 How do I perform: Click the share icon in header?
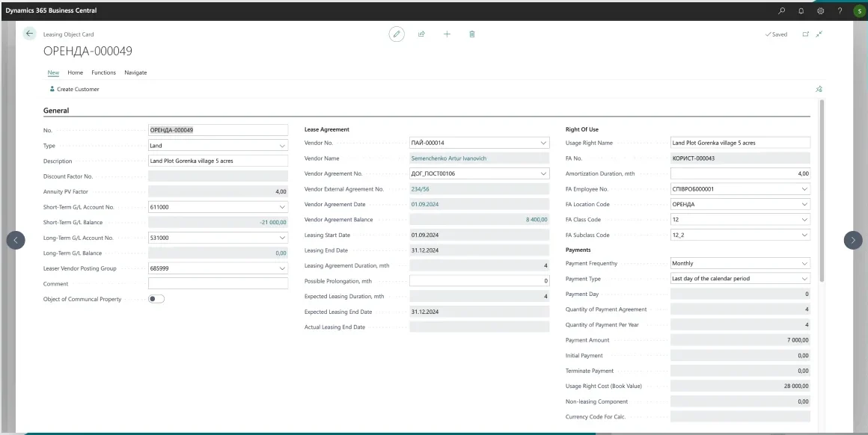[421, 34]
